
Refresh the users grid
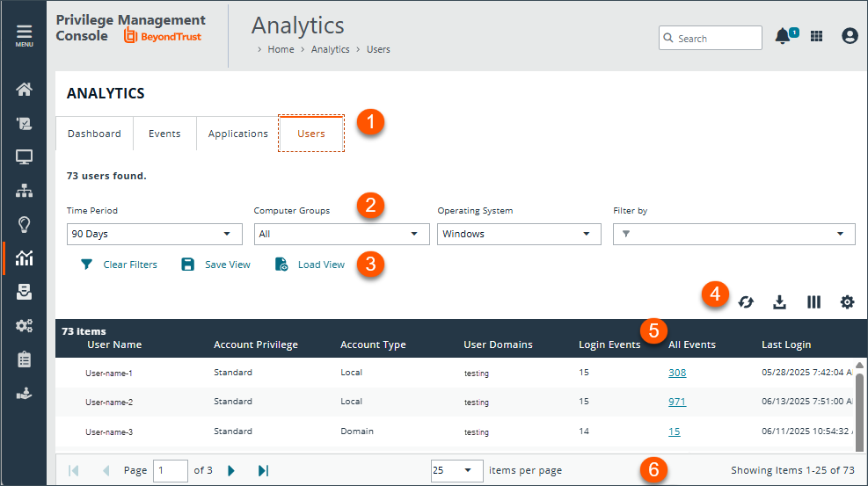click(746, 302)
